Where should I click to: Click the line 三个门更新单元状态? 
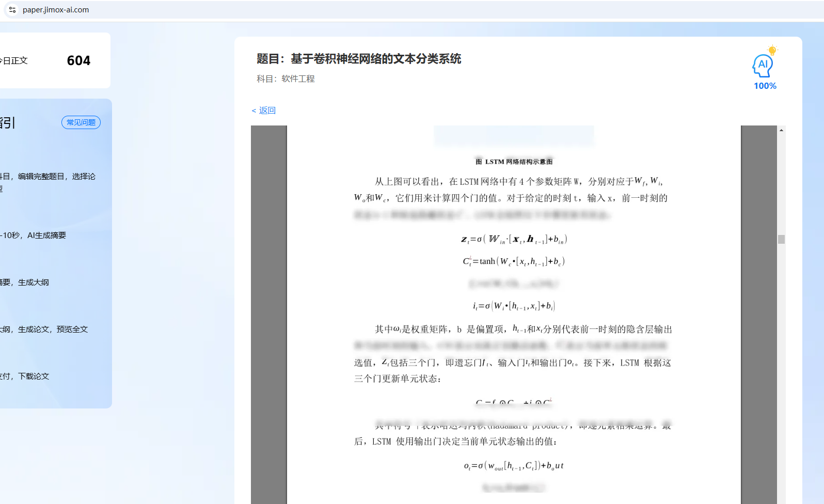pyautogui.click(x=398, y=379)
